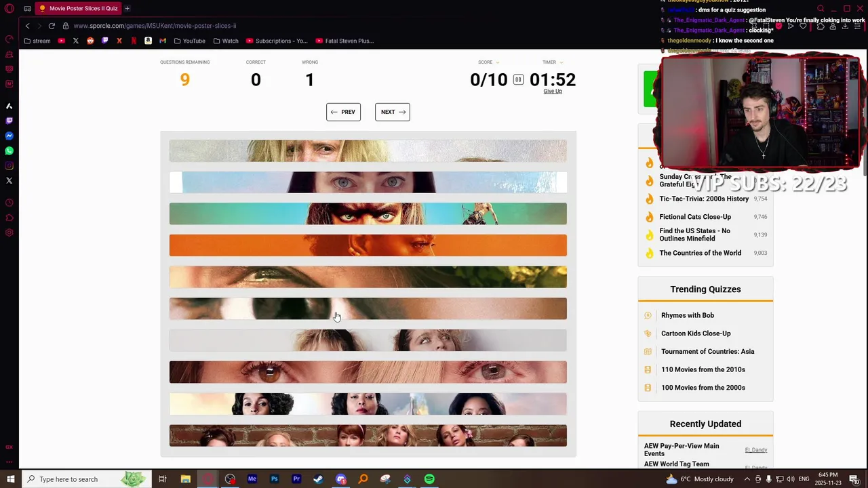This screenshot has height=488, width=868.
Task: Open AEW Pay-Per-View Main Events quiz
Action: [682, 449]
